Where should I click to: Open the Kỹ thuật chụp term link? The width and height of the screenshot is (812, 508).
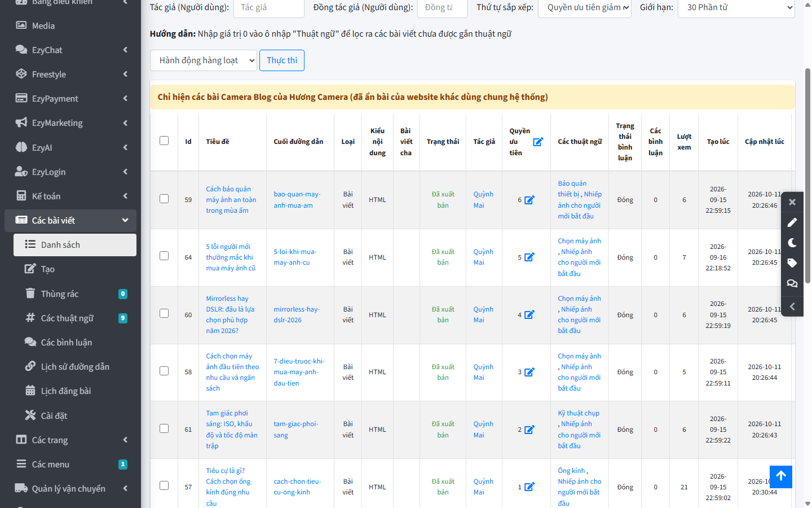[579, 413]
